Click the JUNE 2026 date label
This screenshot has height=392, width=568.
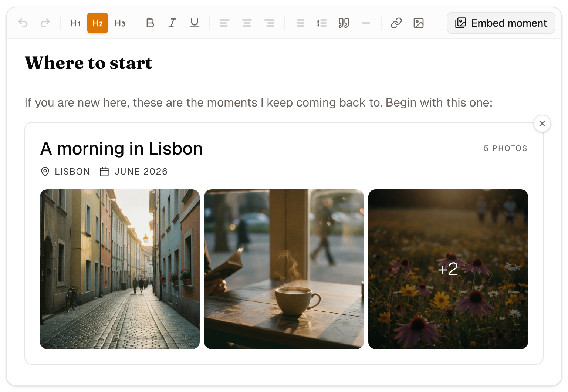pyautogui.click(x=141, y=172)
